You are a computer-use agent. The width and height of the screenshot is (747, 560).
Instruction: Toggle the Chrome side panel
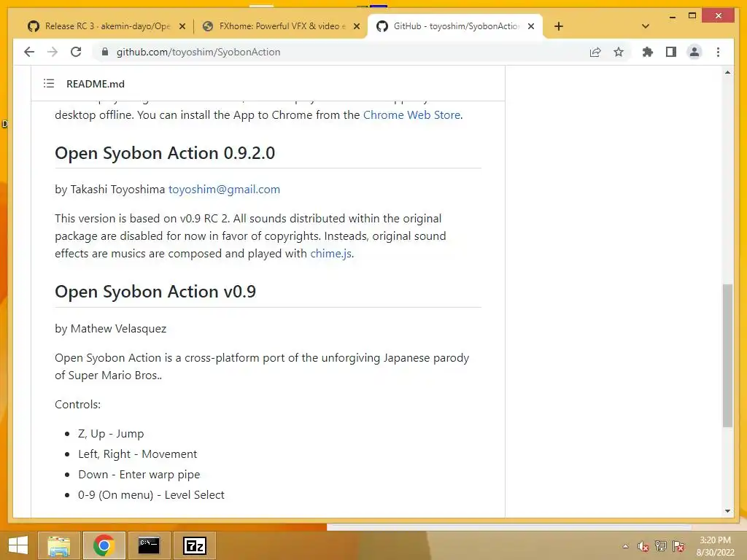tap(671, 52)
